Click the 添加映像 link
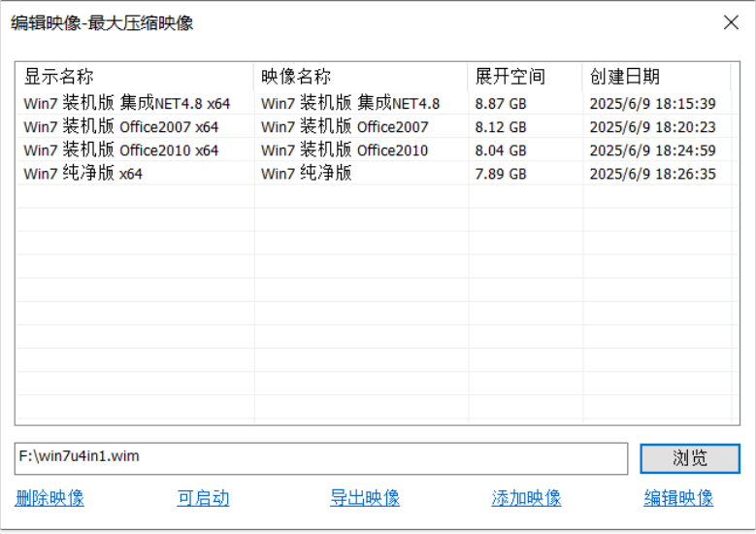Viewport: 756px width, 534px height. coord(527,498)
